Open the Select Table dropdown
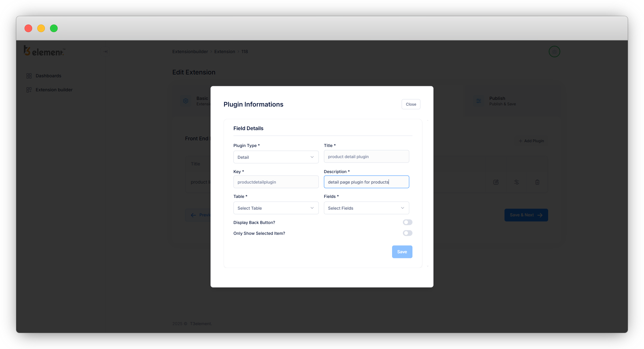The image size is (644, 349). (276, 208)
